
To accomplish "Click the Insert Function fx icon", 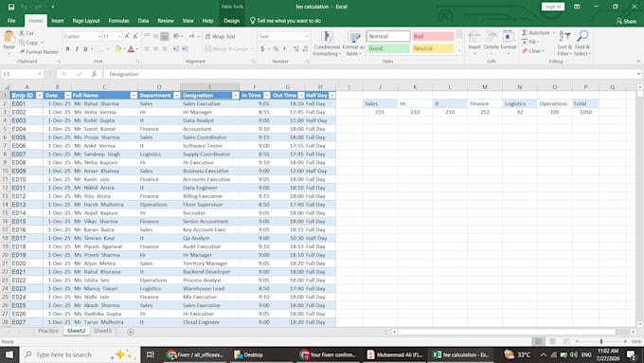I will tap(94, 74).
